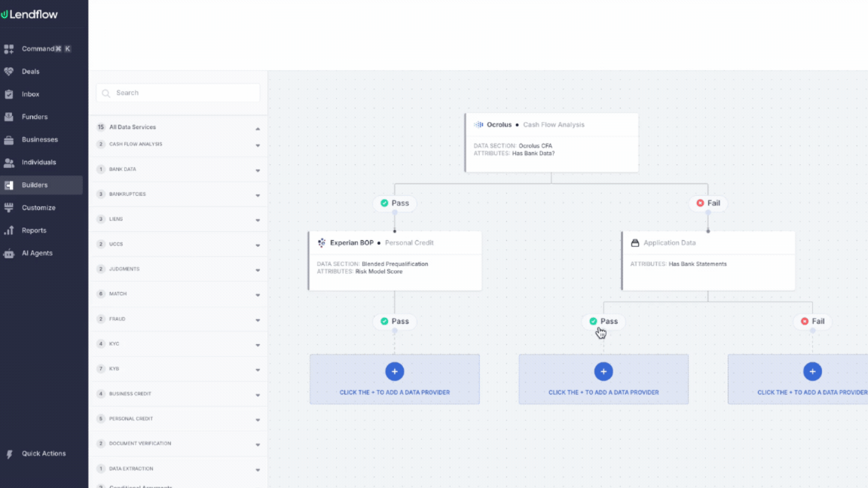
Task: Click the Application Data node icon
Action: (x=635, y=242)
